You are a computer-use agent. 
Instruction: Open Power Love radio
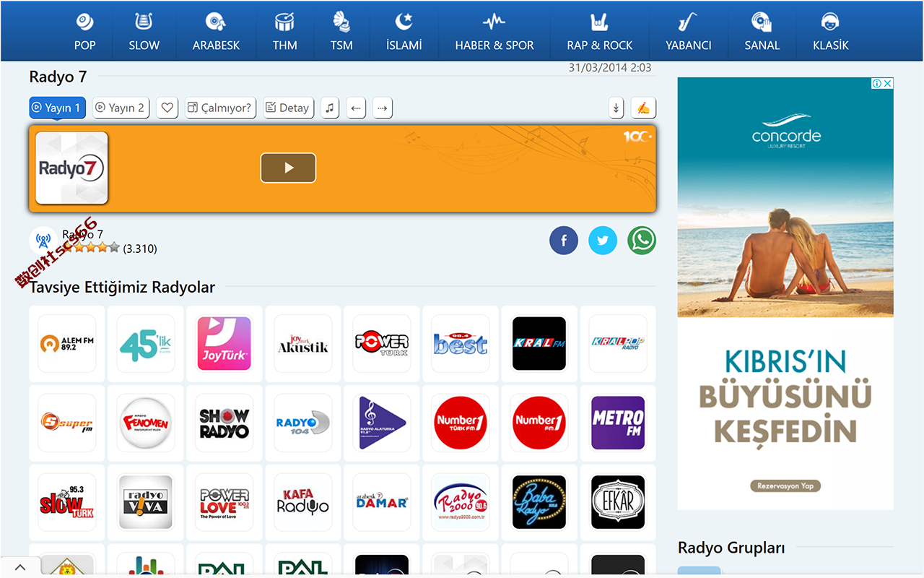point(225,502)
